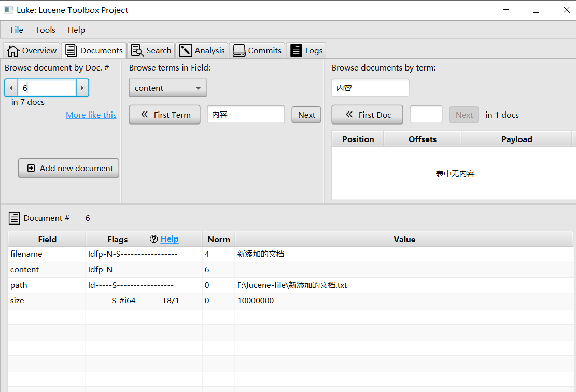Select the size field row

pyautogui.click(x=290, y=301)
